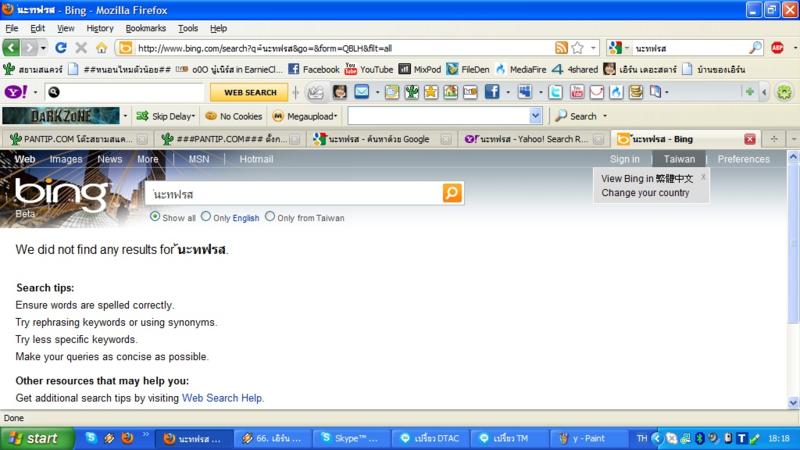
Task: Open the Tools menu
Action: pyautogui.click(x=188, y=28)
